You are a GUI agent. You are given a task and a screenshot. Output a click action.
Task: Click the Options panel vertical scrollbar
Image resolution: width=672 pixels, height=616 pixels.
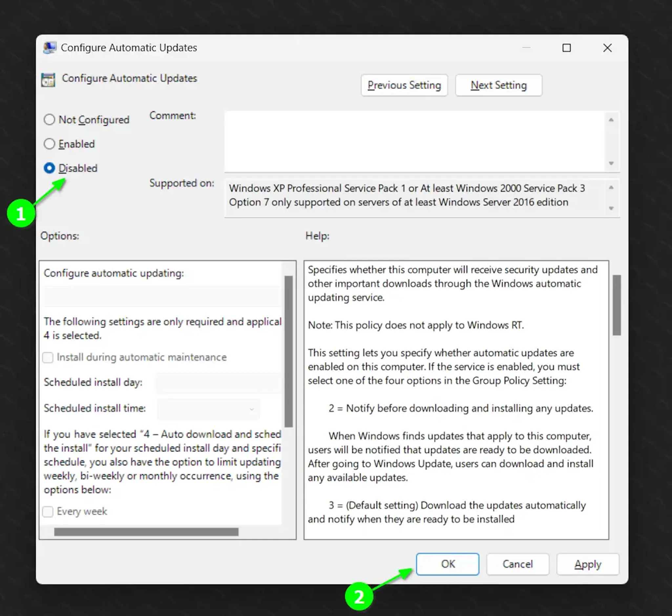click(x=289, y=351)
